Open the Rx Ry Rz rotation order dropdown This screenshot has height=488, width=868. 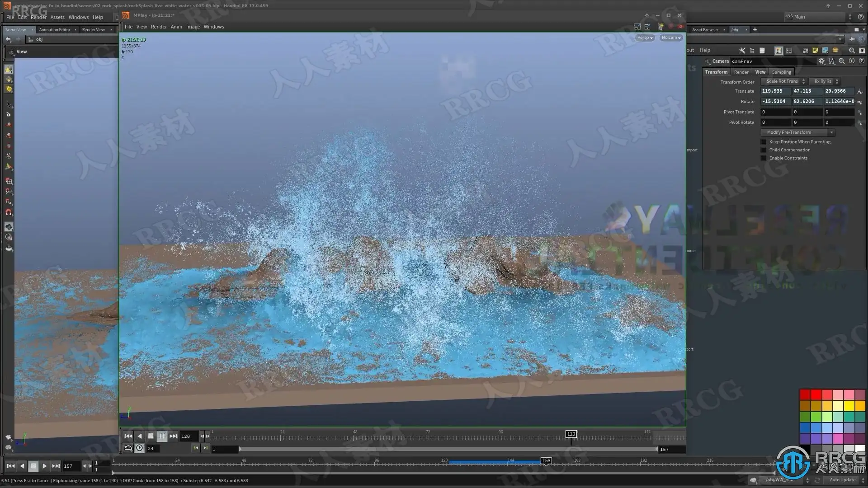[x=824, y=81]
